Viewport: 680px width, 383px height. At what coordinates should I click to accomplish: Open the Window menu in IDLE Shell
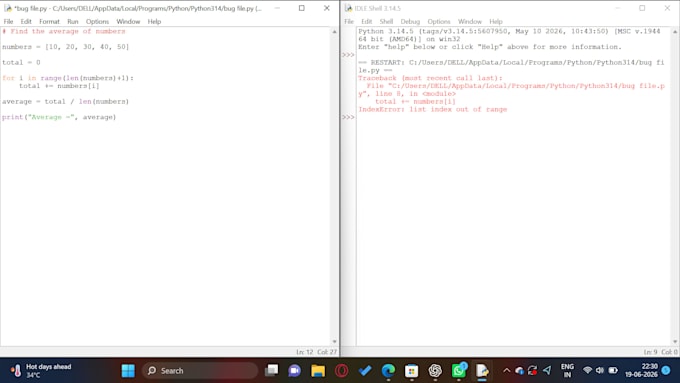pyautogui.click(x=470, y=21)
